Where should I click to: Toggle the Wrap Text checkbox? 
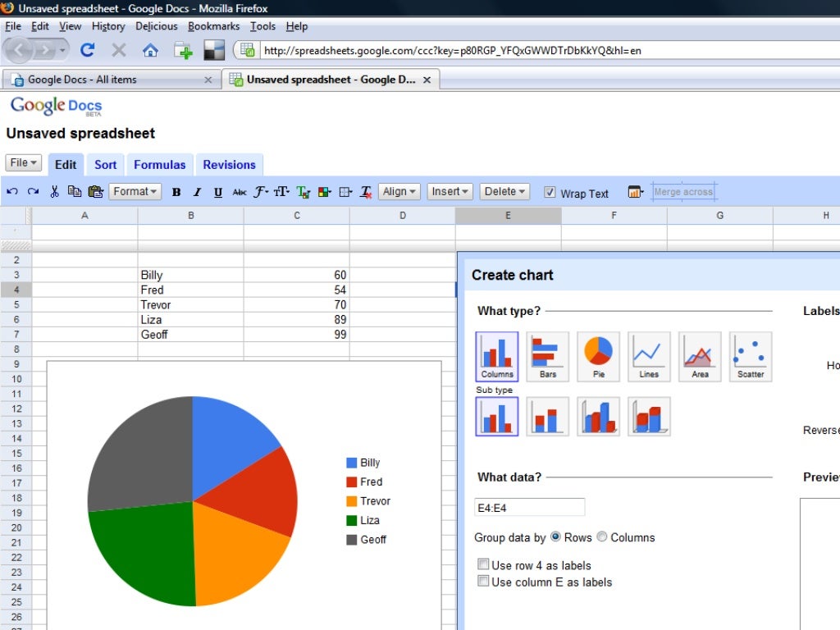pyautogui.click(x=550, y=192)
